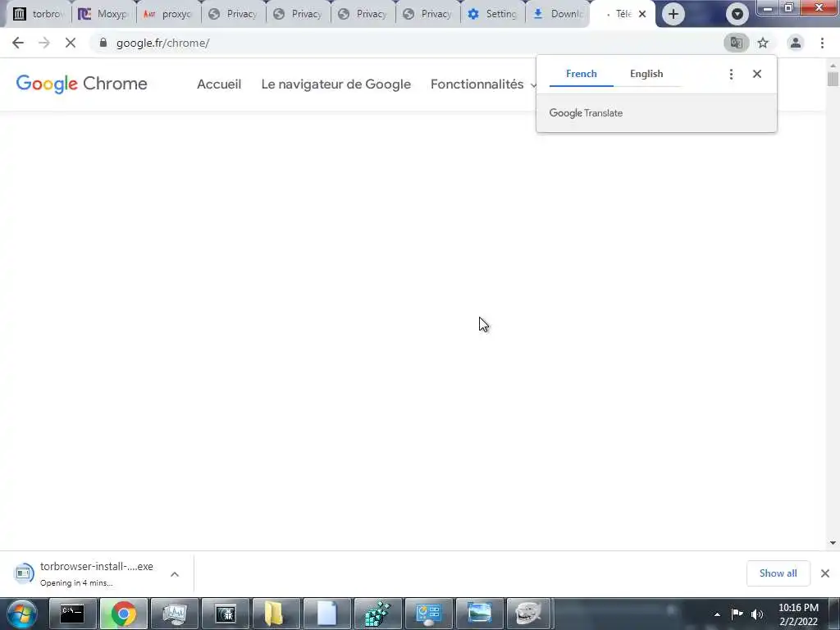Stop loading the page

[x=71, y=43]
